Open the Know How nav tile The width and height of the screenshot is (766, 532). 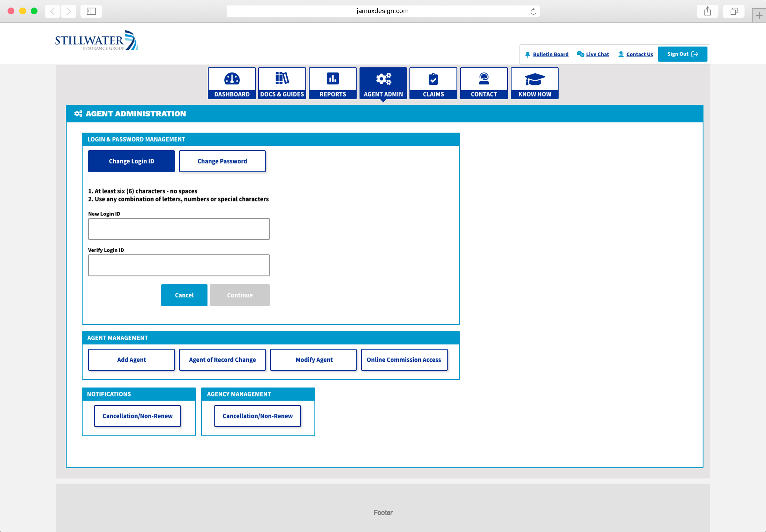(x=535, y=83)
